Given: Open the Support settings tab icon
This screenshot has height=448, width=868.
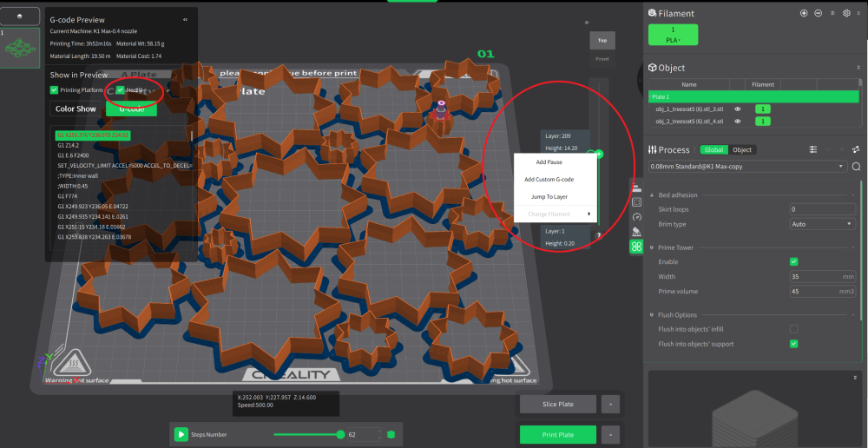Looking at the screenshot, I should [x=636, y=232].
